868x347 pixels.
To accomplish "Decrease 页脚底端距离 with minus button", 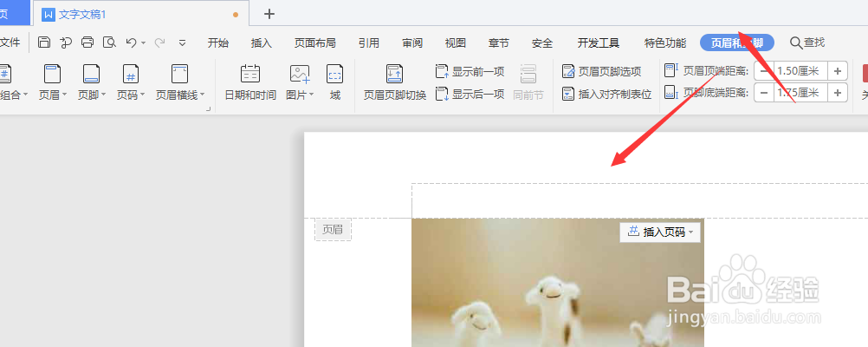I will pyautogui.click(x=764, y=93).
